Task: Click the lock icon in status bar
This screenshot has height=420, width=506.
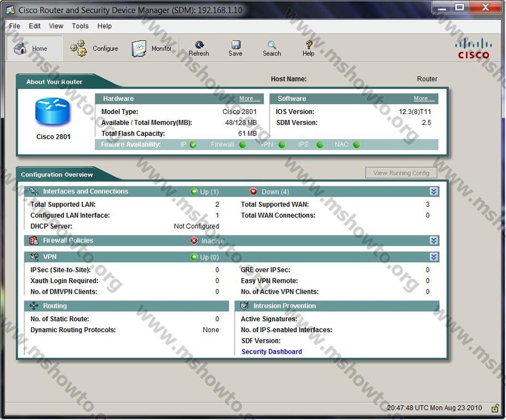Action: (x=495, y=408)
